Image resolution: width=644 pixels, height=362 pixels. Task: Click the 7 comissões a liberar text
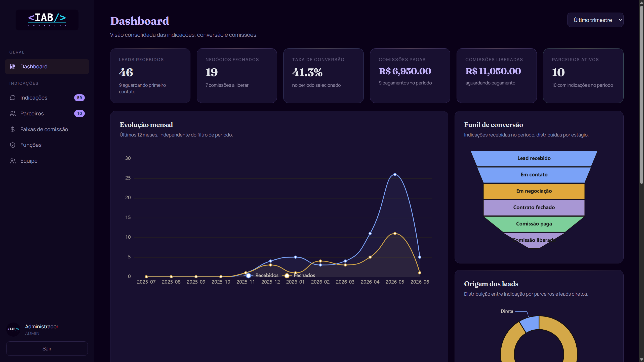click(227, 85)
